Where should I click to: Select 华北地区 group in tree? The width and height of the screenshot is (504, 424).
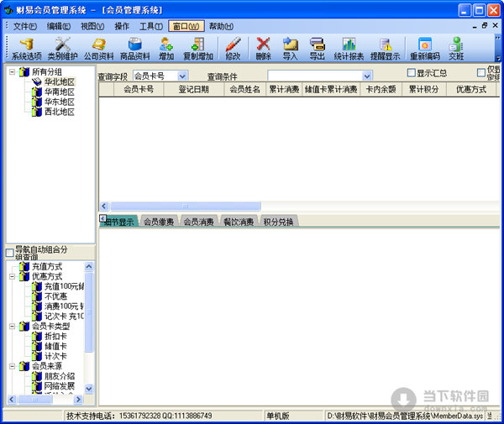60,82
